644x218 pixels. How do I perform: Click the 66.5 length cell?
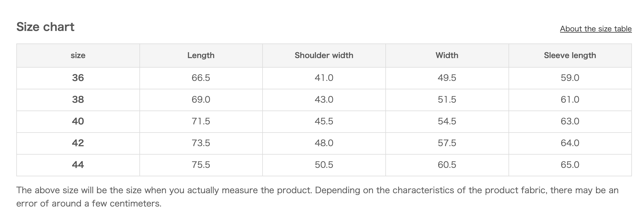pyautogui.click(x=201, y=78)
